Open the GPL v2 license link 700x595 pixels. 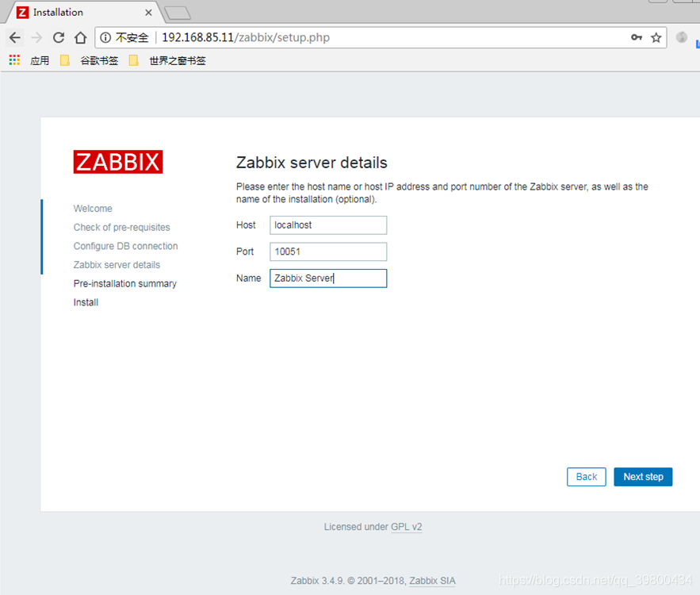click(406, 527)
